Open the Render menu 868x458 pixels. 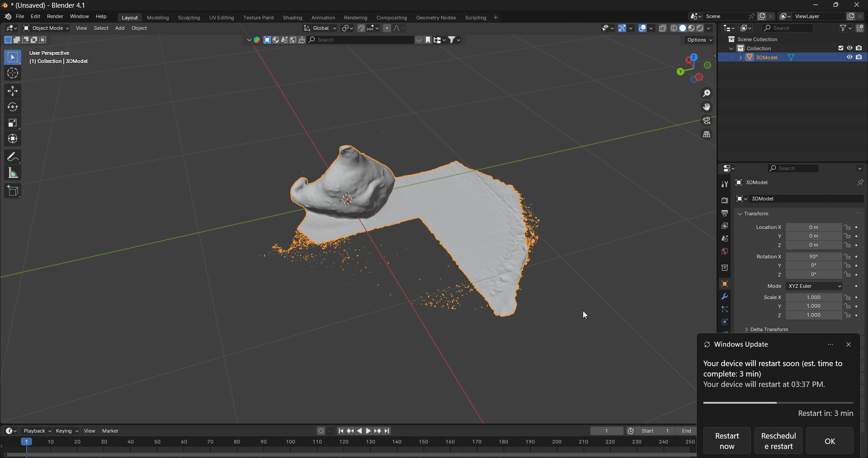55,16
